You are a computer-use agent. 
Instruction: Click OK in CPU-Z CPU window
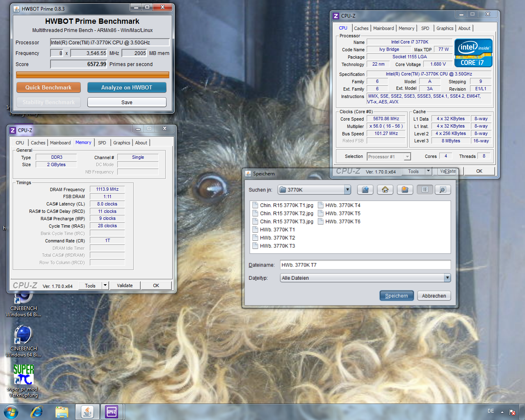click(x=479, y=171)
